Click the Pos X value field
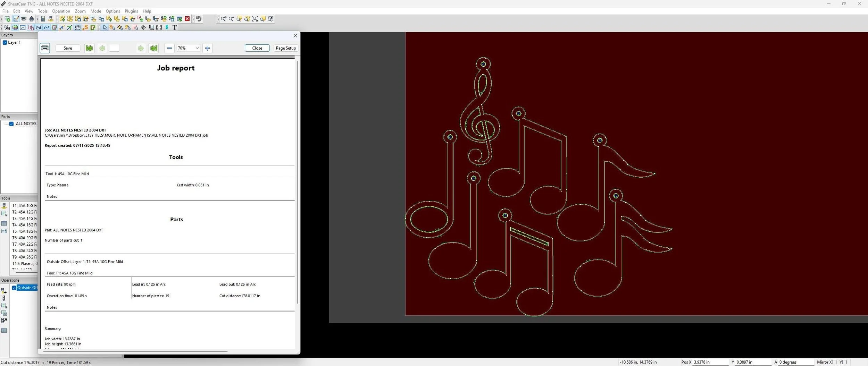Image resolution: width=868 pixels, height=366 pixels. [710, 362]
